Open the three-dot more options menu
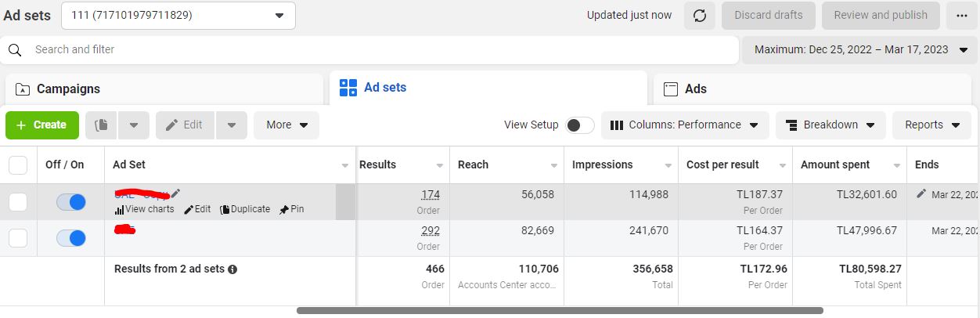980x318 pixels. [x=961, y=15]
